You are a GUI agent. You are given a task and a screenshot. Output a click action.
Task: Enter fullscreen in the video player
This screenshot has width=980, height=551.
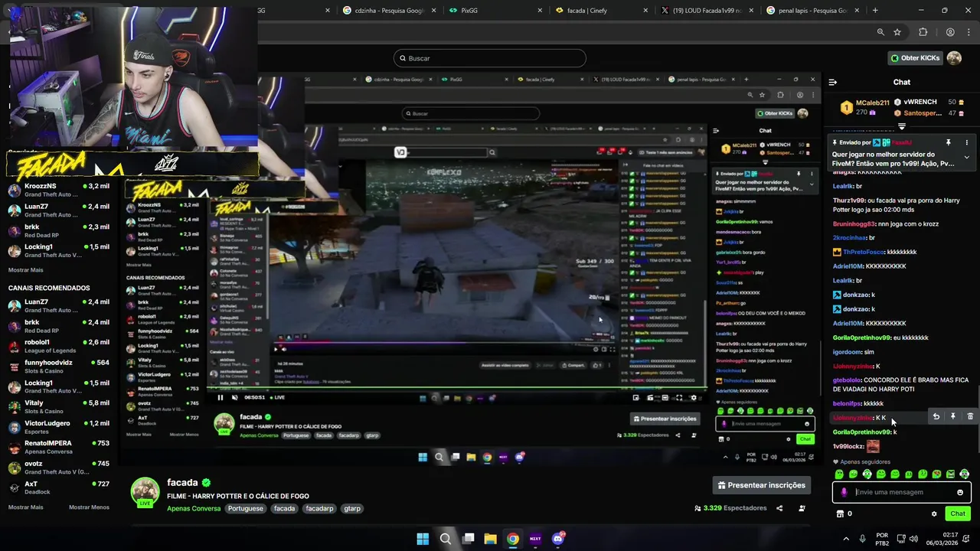coord(679,397)
